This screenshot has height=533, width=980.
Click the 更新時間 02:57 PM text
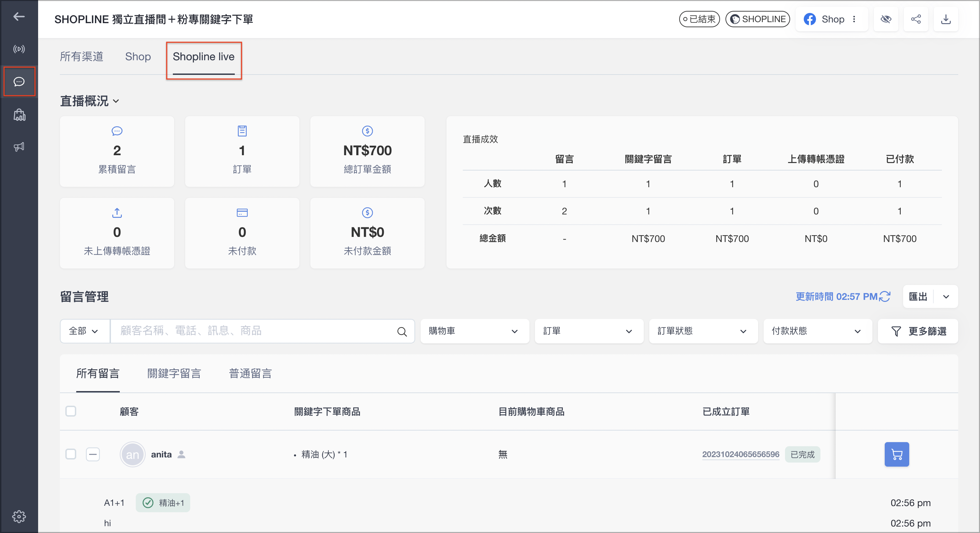pos(836,297)
